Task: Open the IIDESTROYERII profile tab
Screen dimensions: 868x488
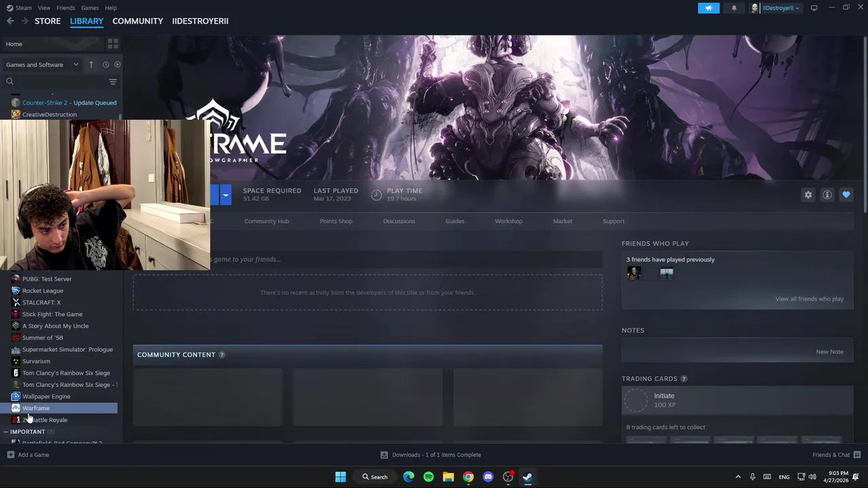Action: pyautogui.click(x=200, y=21)
